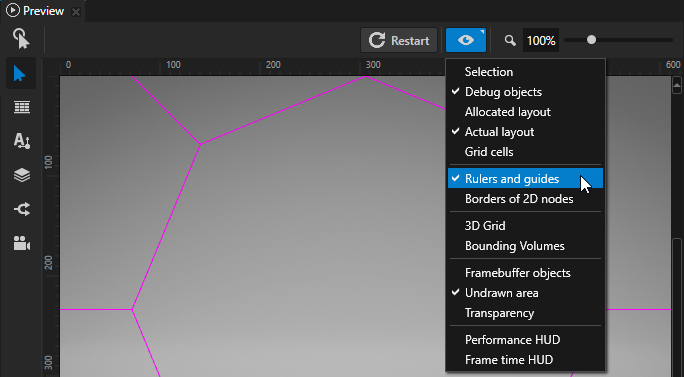Select Framebuffer objects menu item
Image resolution: width=684 pixels, height=377 pixels.
[525, 273]
